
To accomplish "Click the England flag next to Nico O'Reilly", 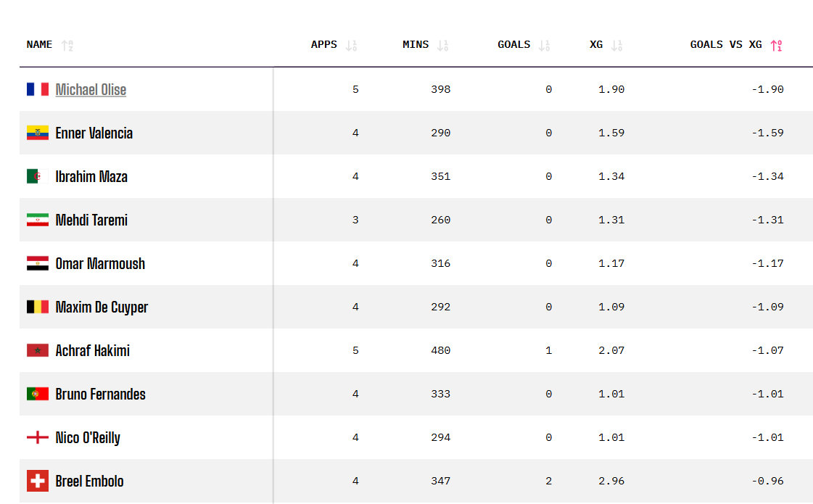I will (38, 437).
